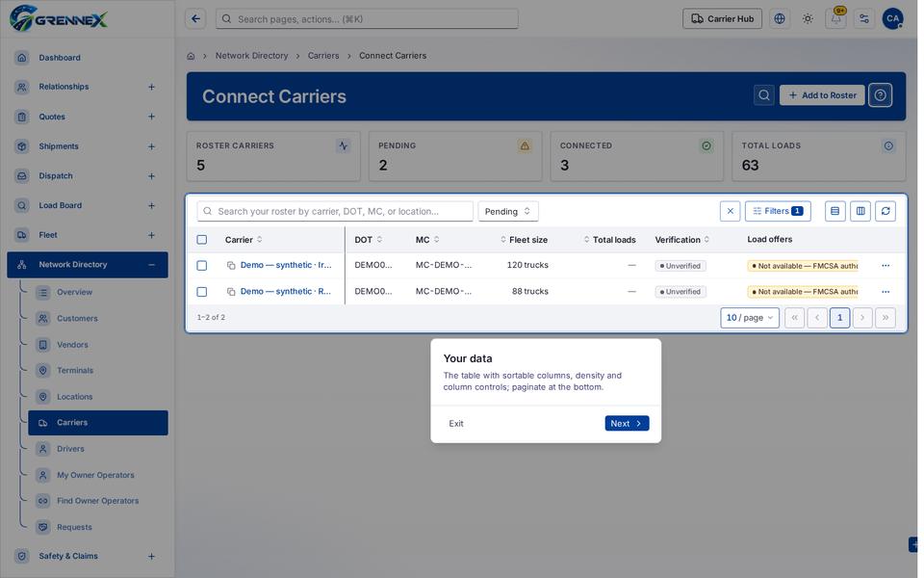Toggle table density icon
924x578 pixels.
click(835, 211)
